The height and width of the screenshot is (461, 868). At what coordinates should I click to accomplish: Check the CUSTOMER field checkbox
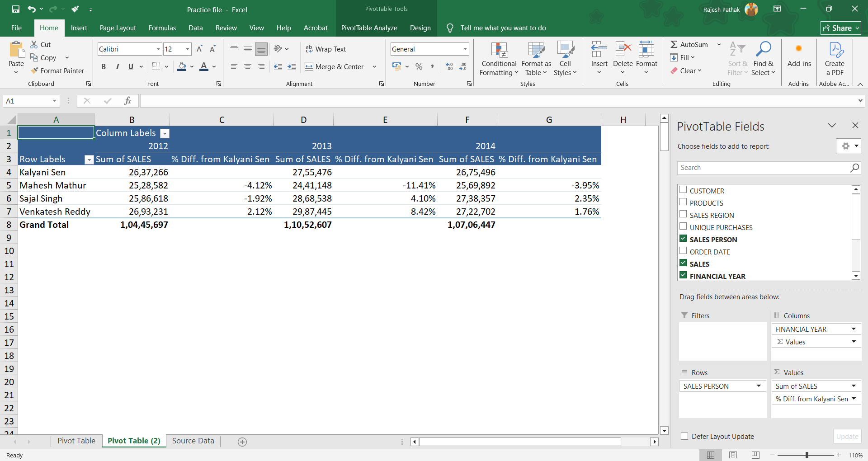pos(683,190)
